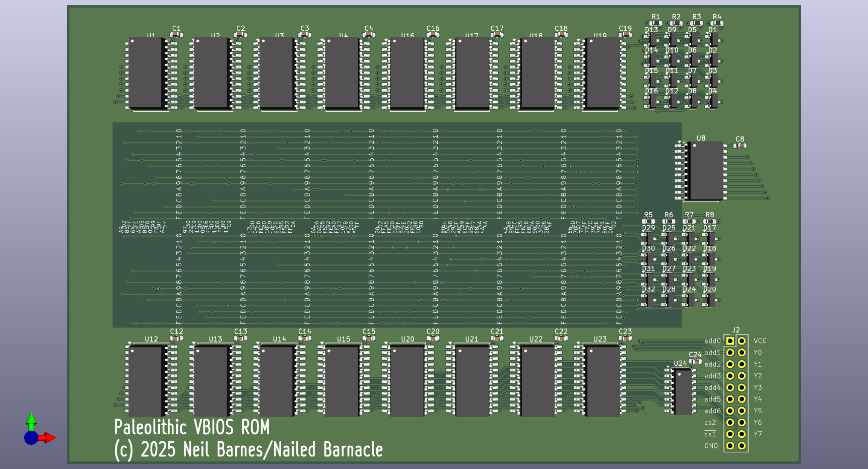Image resolution: width=868 pixels, height=469 pixels.
Task: Select the C8 capacitor next to U8
Action: 740,146
